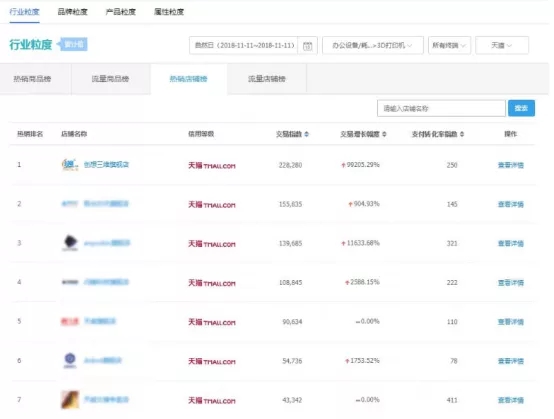
Task: Click Tmall logo in rank 4 row
Action: pos(212,283)
